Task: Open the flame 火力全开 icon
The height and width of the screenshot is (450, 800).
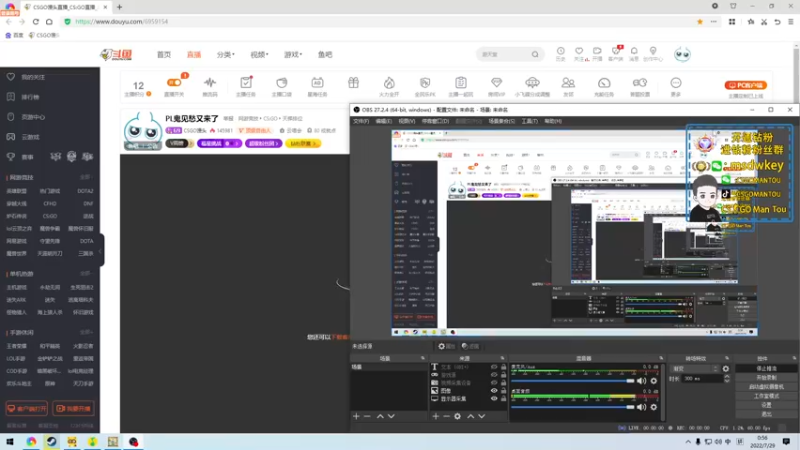Action: click(x=389, y=83)
